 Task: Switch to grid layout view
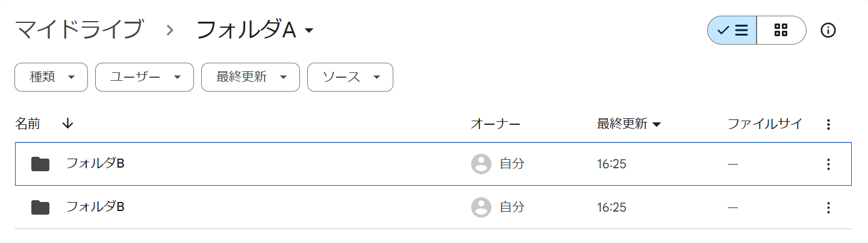pos(781,30)
